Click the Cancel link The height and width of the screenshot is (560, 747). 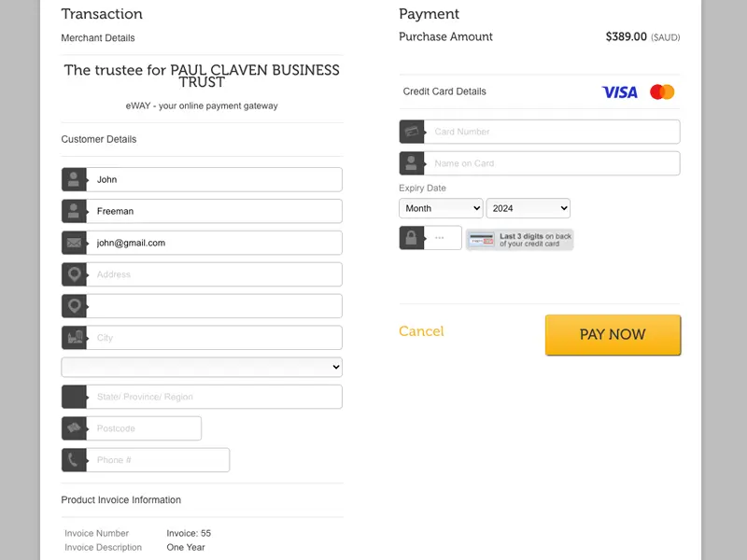click(421, 331)
